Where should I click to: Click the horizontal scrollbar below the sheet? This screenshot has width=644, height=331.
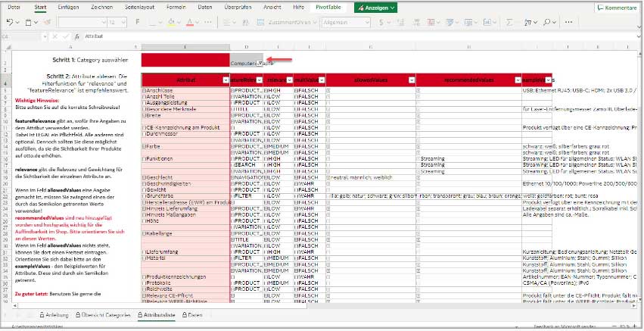coord(160,306)
